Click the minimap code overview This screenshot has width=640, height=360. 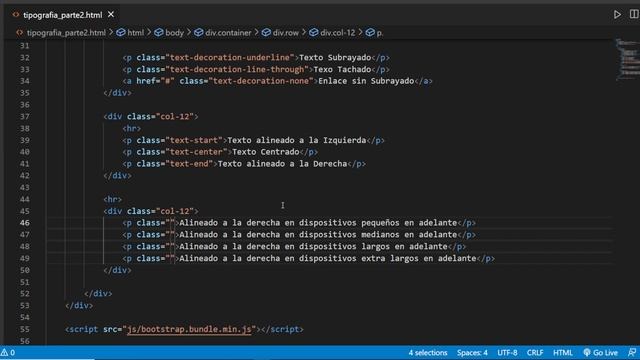pyautogui.click(x=628, y=59)
